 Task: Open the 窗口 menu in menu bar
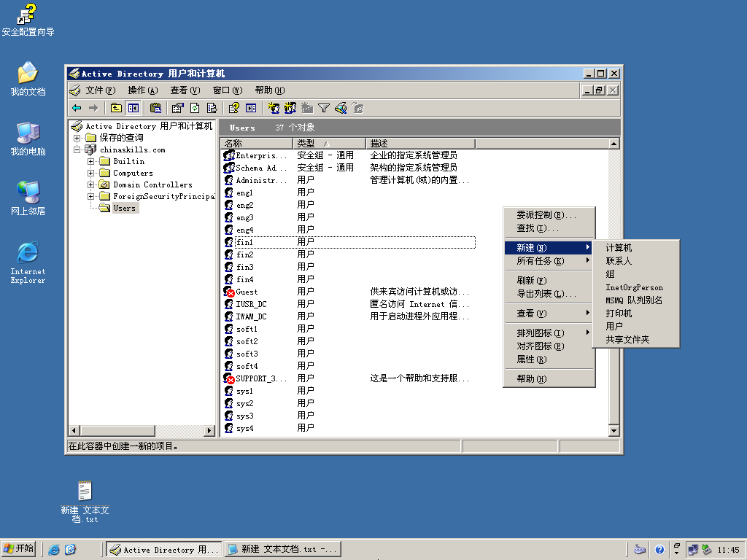(228, 90)
